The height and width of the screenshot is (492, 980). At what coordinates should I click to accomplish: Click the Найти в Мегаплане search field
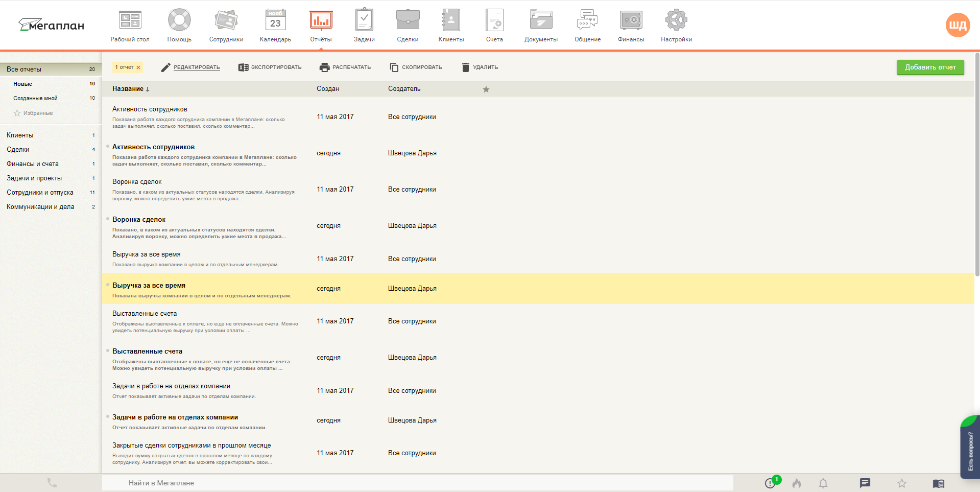[418, 483]
